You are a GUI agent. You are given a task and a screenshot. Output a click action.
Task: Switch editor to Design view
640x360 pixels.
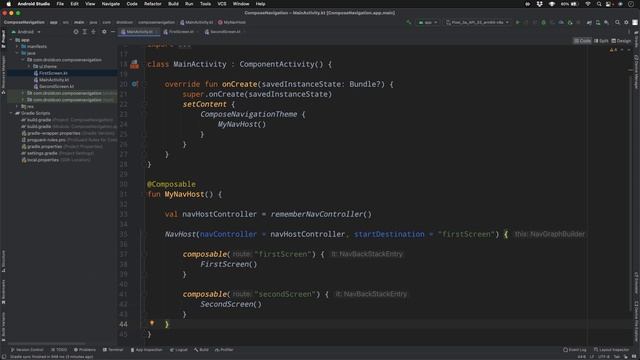click(x=621, y=41)
